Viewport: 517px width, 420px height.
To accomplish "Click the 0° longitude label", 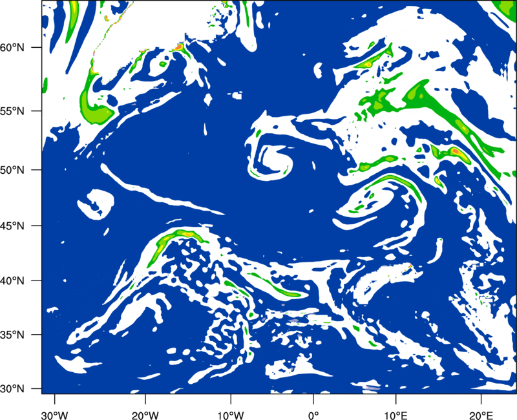I will pos(313,415).
